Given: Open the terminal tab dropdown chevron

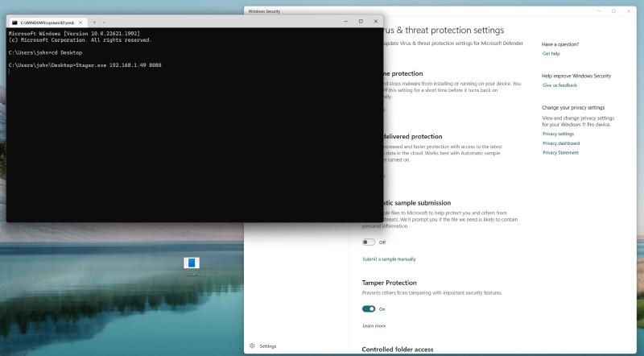Looking at the screenshot, I should click(x=105, y=23).
